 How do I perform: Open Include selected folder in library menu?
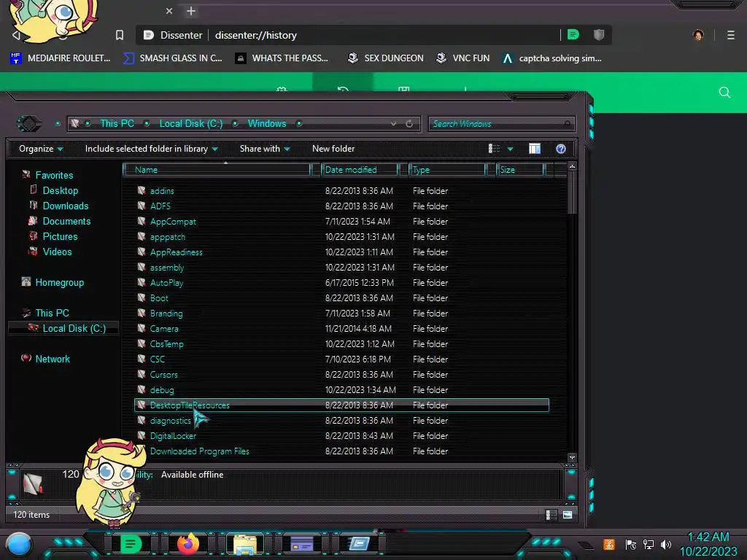point(152,149)
